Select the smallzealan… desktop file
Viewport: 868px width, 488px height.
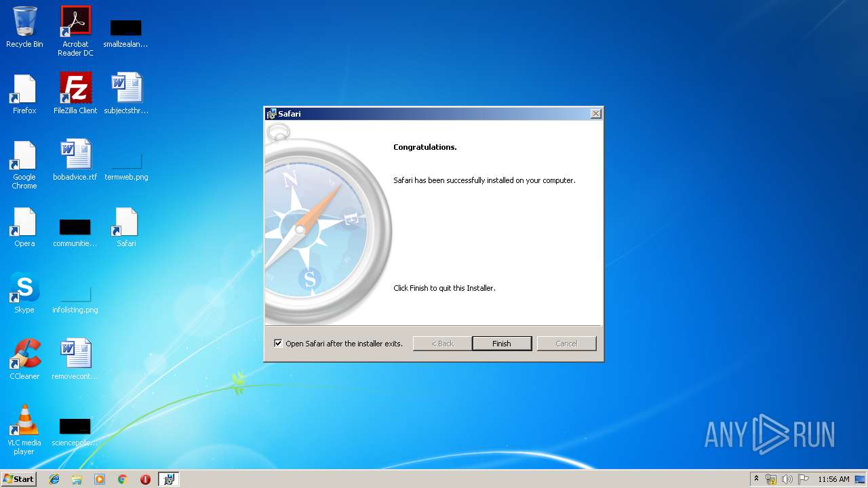(125, 34)
